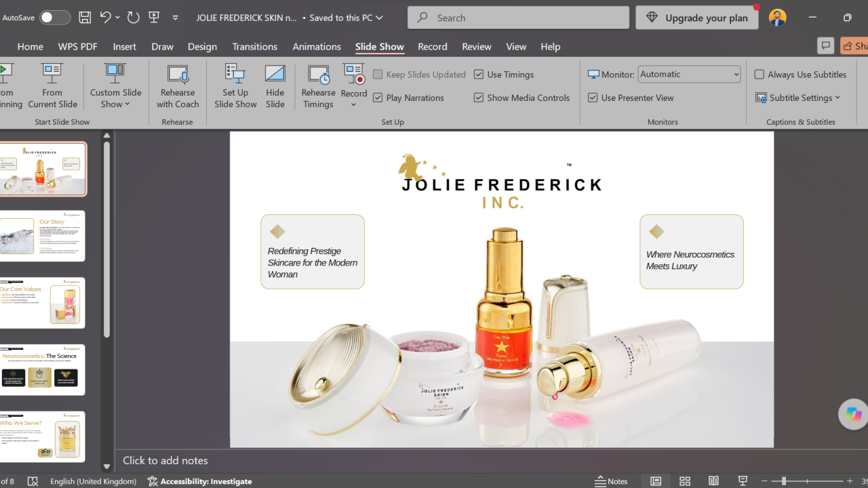Uncheck Use Presenter View checkbox

[593, 98]
